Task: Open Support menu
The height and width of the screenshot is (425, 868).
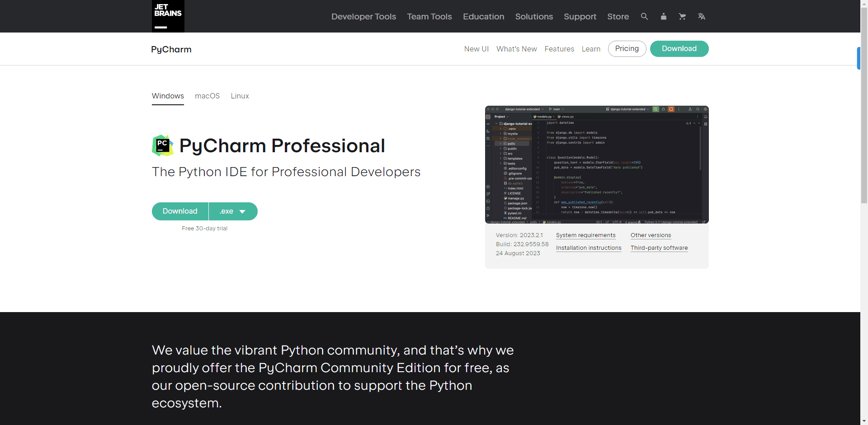Action: (580, 16)
